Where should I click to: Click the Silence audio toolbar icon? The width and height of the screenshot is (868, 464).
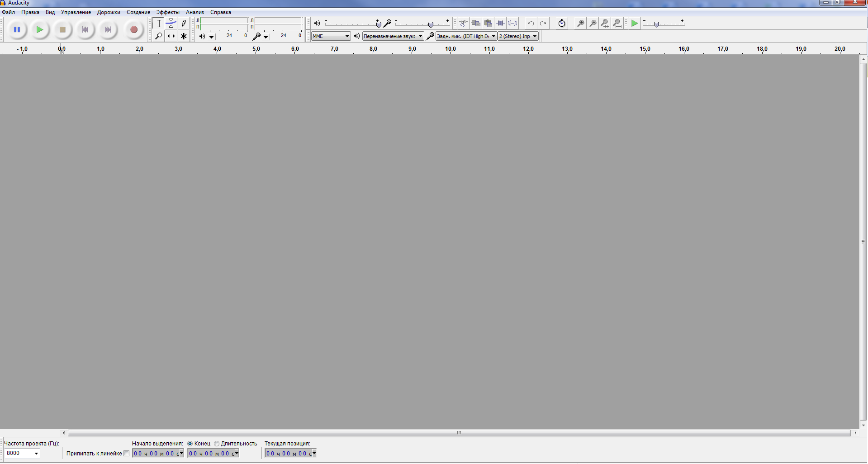(512, 24)
